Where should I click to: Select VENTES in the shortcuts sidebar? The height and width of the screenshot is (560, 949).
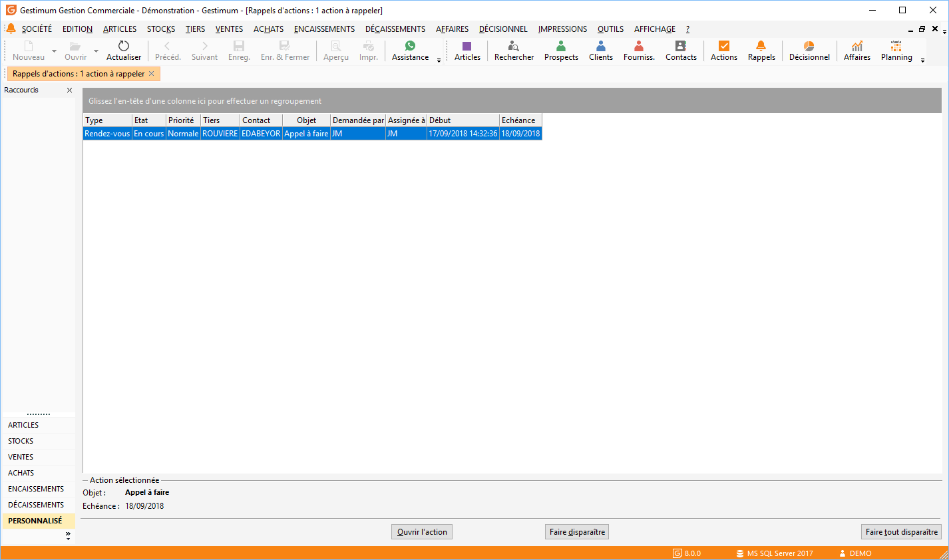(x=38, y=457)
